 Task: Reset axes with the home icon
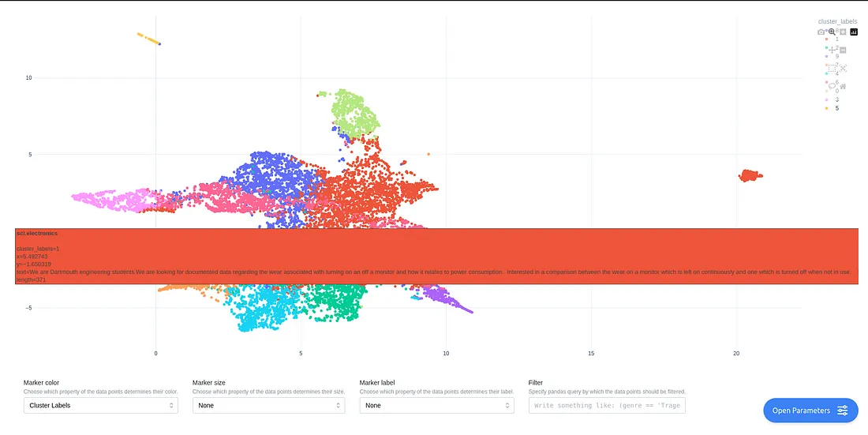point(843,86)
